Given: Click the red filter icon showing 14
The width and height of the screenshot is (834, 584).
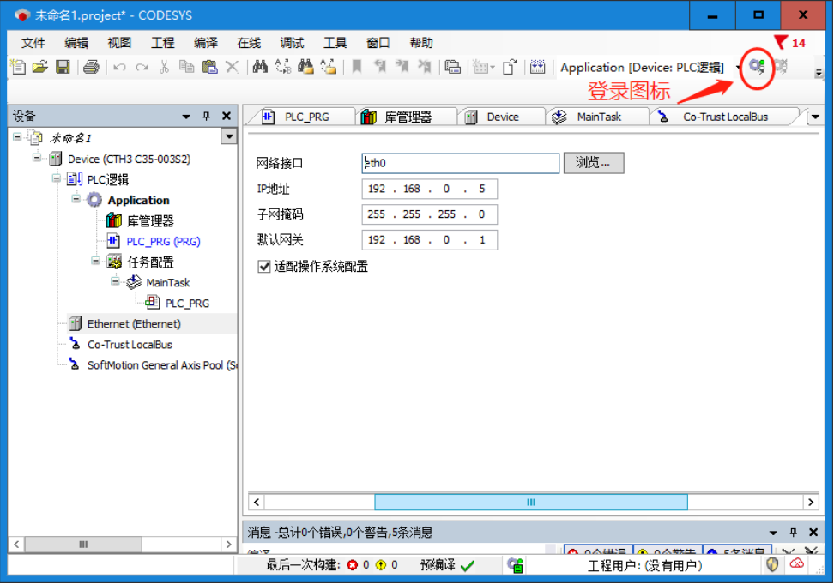Looking at the screenshot, I should point(781,43).
